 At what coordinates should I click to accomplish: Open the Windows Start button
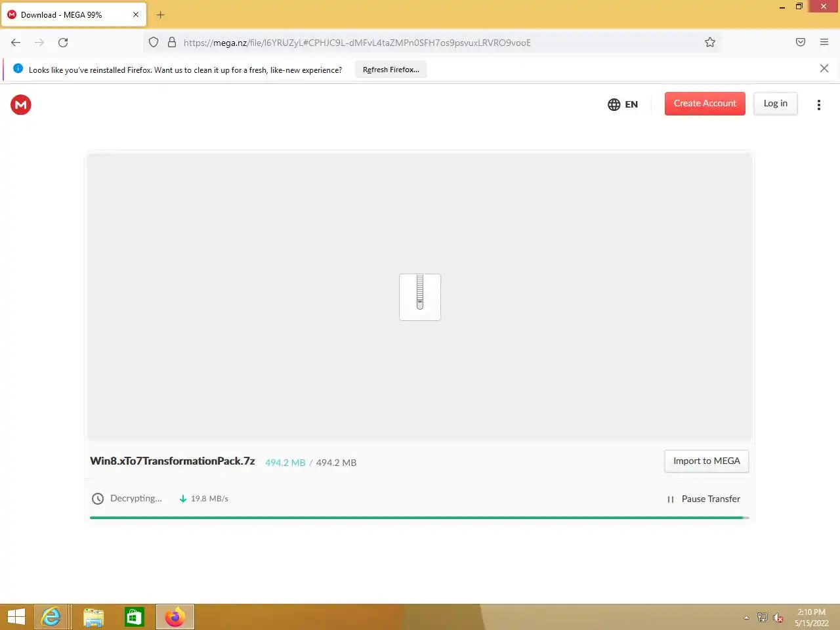[16, 617]
